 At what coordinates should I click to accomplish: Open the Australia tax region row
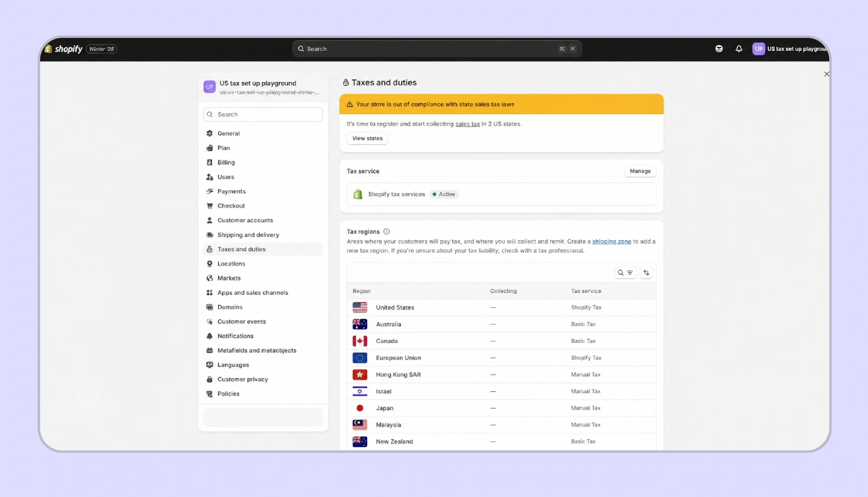coord(501,324)
